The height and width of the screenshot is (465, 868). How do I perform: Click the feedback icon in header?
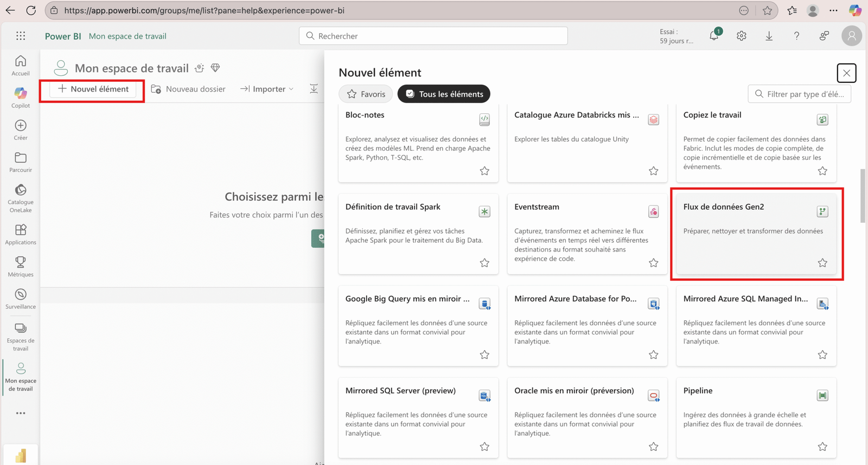(x=824, y=36)
